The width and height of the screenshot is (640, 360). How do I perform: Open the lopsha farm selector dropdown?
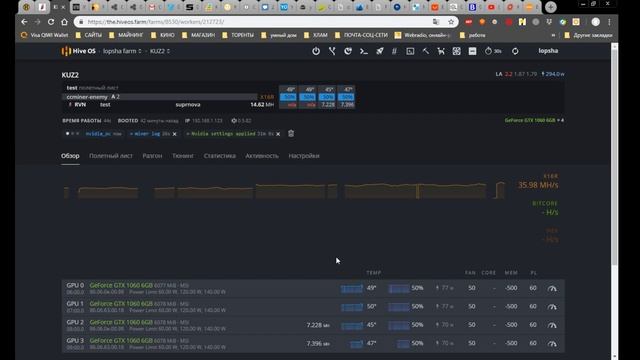(122, 51)
